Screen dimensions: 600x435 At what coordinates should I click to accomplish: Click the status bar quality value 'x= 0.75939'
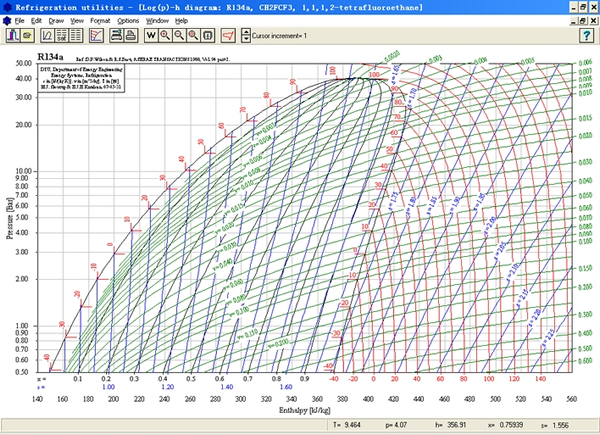[506, 425]
